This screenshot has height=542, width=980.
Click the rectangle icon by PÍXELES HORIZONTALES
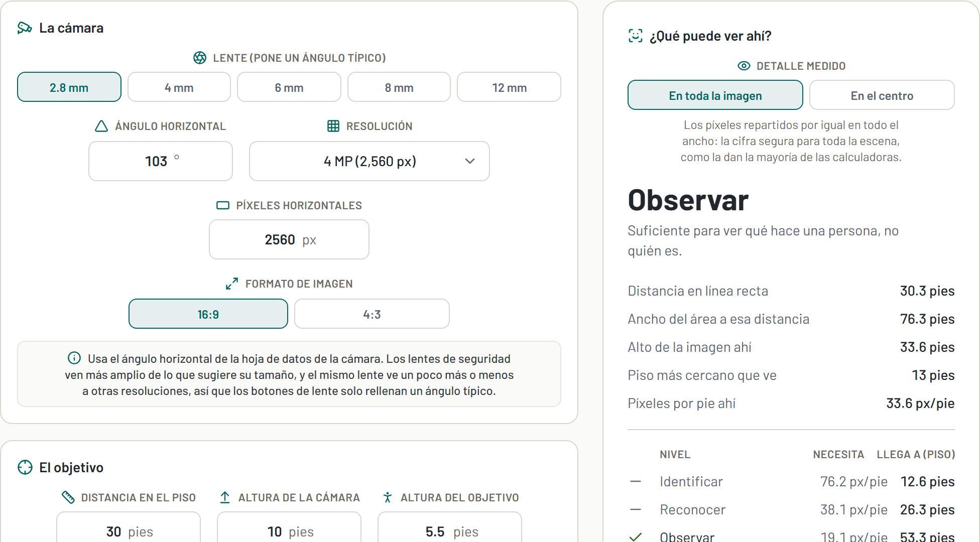coord(223,205)
